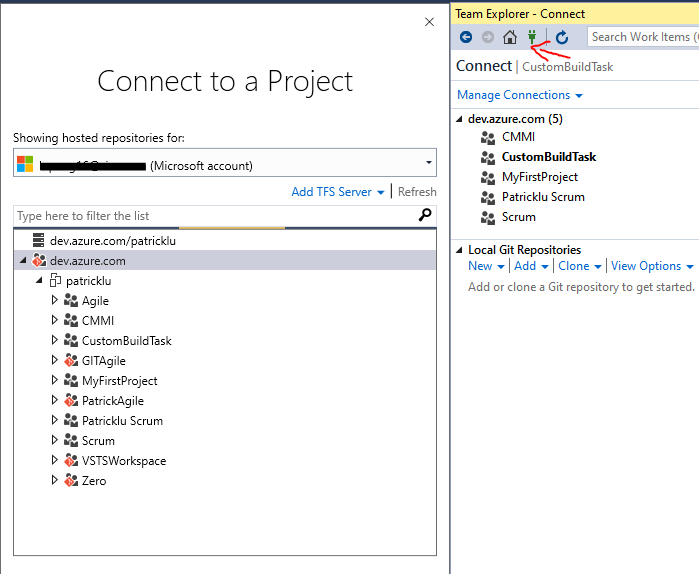Go to Team Explorer Home icon

tap(510, 37)
